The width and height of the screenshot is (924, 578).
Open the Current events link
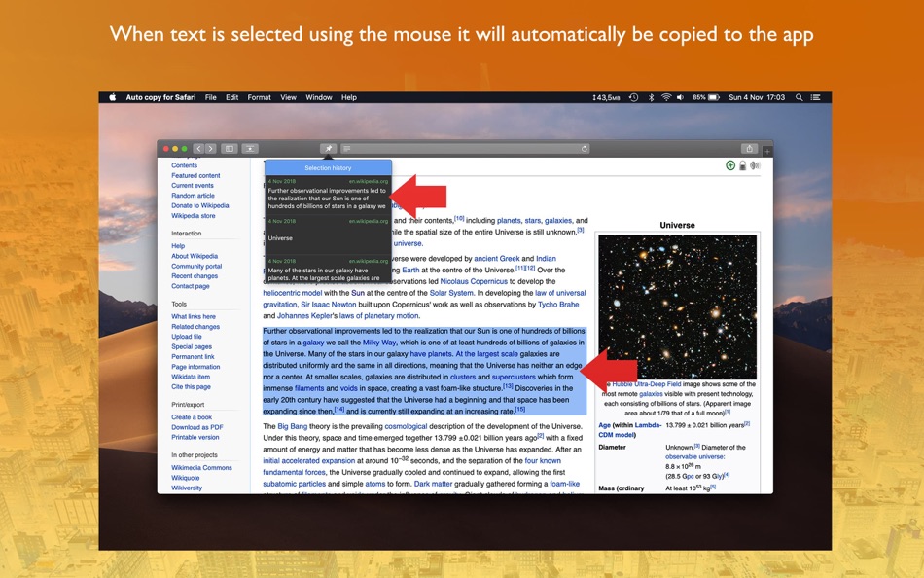tap(193, 186)
